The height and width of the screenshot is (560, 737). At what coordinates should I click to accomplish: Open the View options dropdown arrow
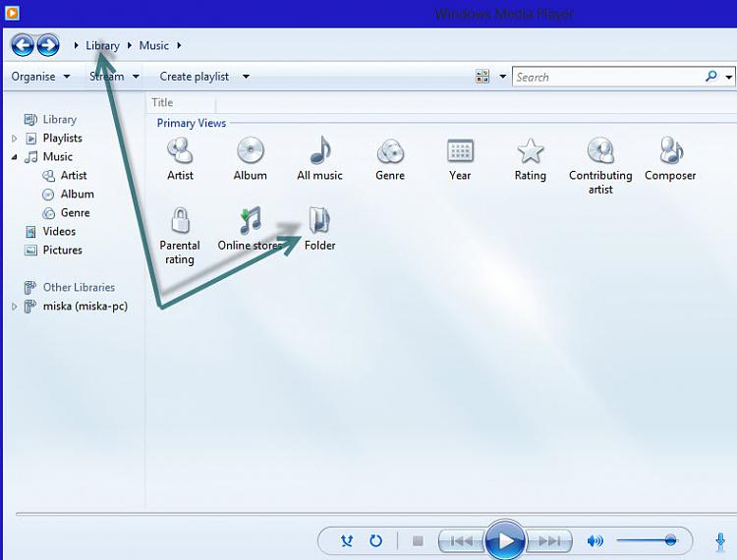tap(502, 76)
